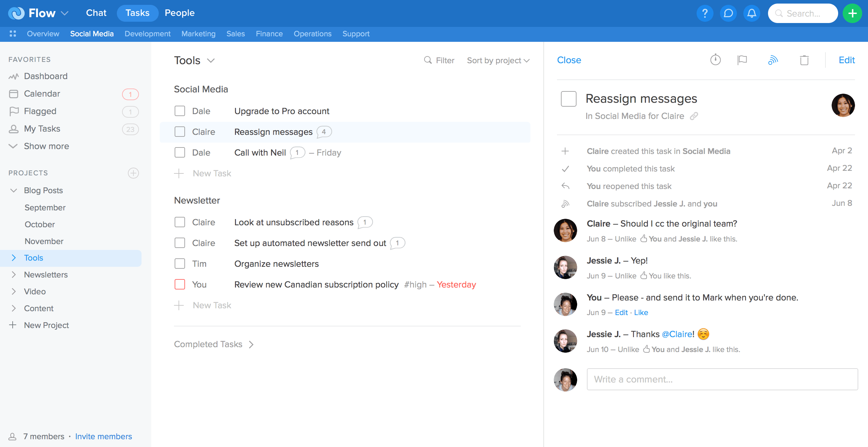Screen dimensions: 868x447
Task: Open notifications bell icon
Action: tap(751, 14)
